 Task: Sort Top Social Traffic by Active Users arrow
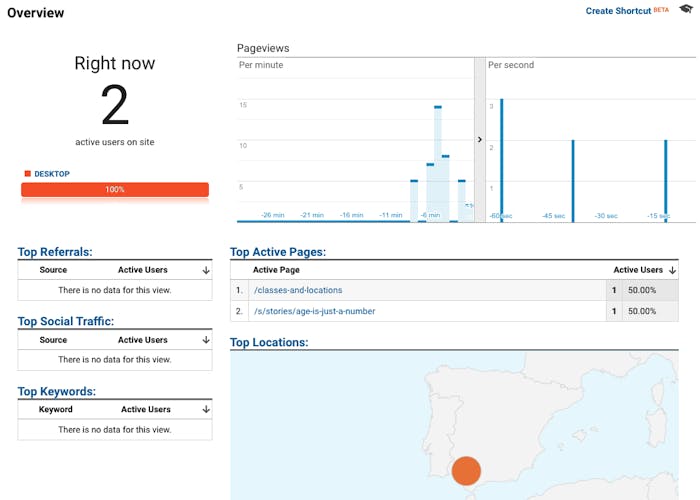point(206,340)
